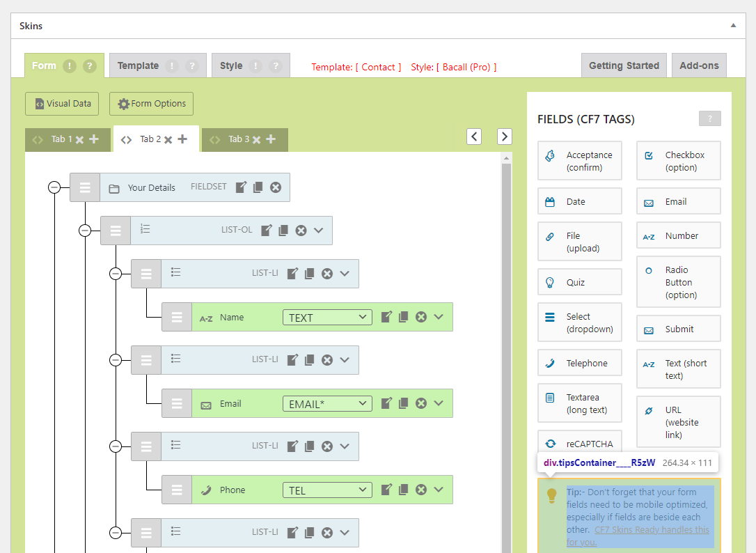
Task: Click question mark icon on Form tab
Action: [89, 66]
